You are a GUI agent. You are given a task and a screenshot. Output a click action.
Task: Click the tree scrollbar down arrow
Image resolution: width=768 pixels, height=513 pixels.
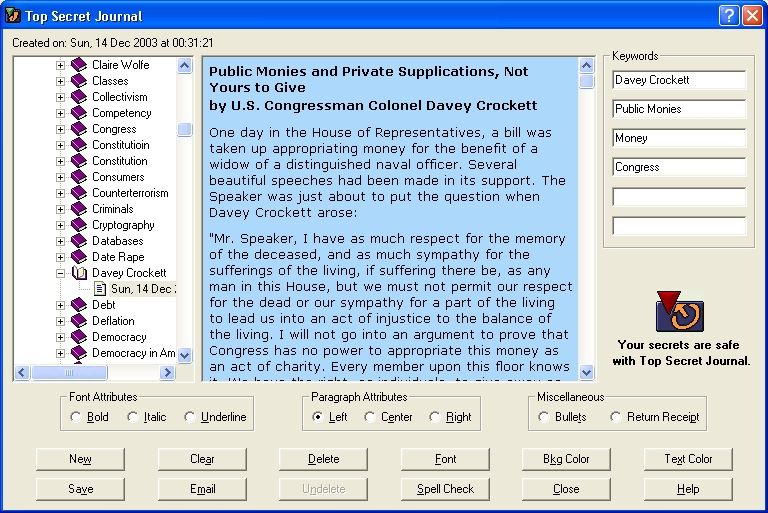pyautogui.click(x=185, y=355)
